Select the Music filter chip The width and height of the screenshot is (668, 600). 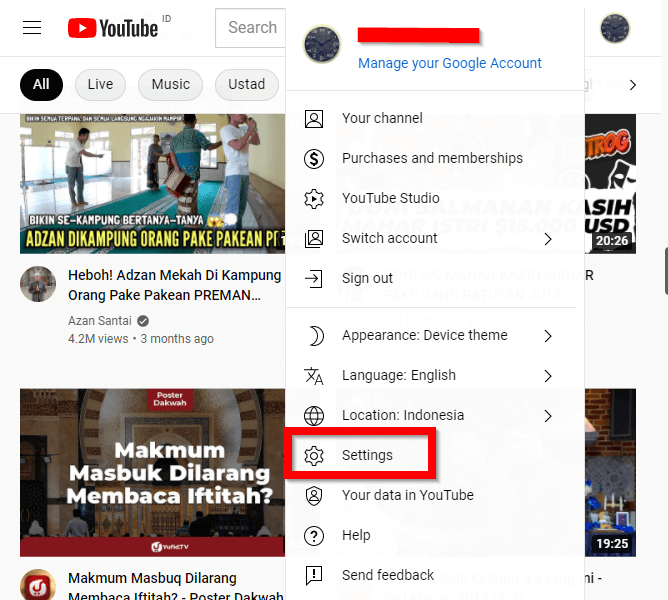(x=170, y=85)
